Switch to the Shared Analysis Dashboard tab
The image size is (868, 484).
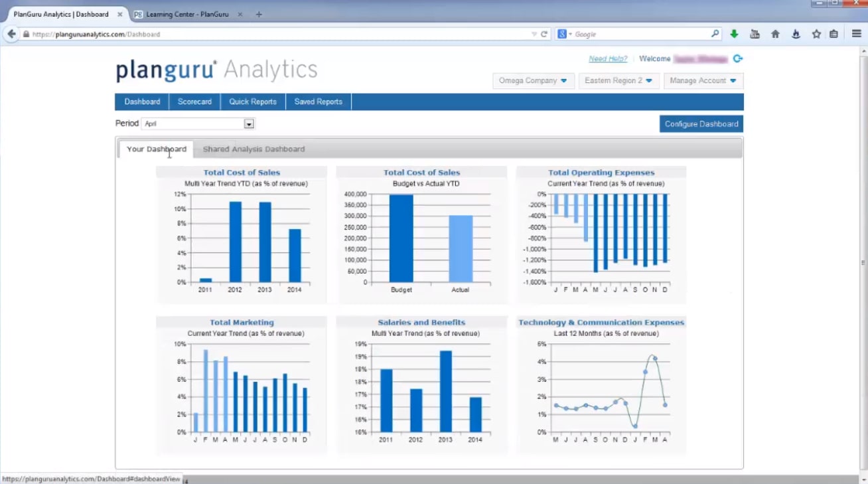pyautogui.click(x=254, y=149)
